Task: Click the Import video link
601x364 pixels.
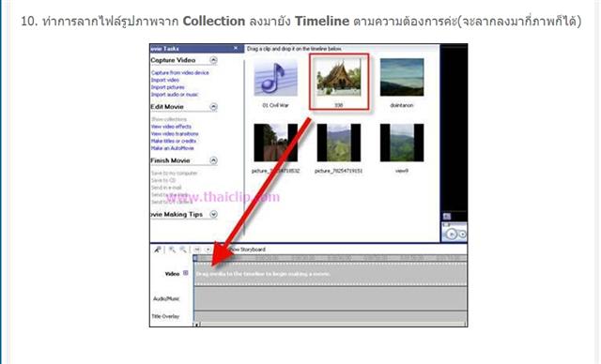Action: point(165,80)
